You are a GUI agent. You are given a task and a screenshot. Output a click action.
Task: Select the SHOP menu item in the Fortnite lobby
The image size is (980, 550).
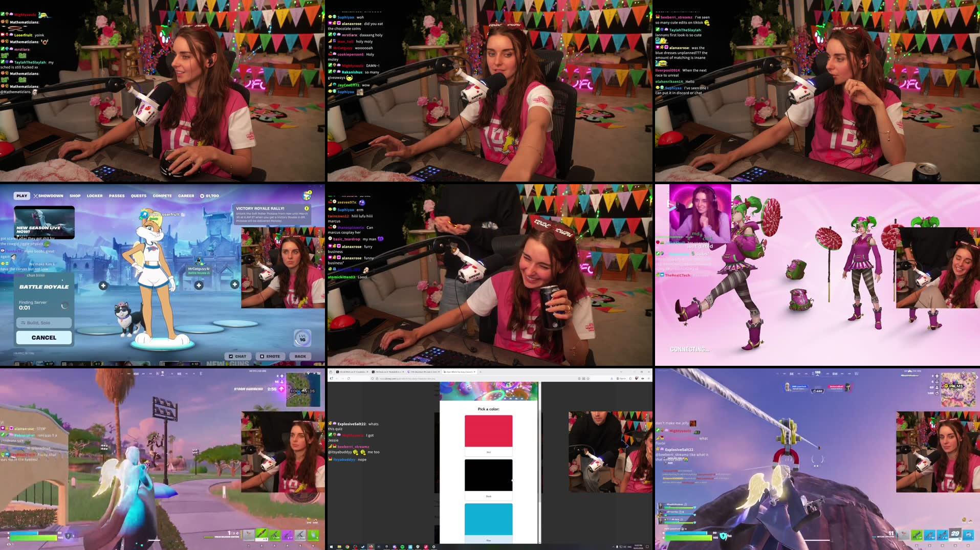(x=75, y=195)
